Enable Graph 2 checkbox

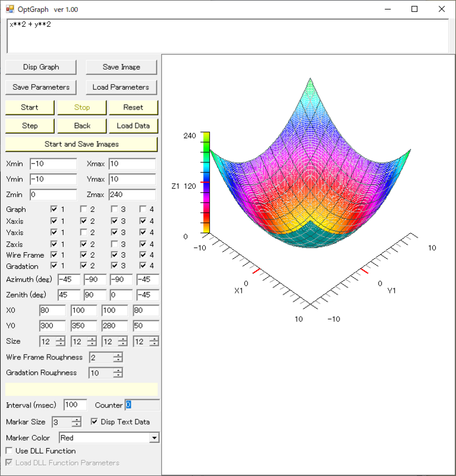point(84,209)
